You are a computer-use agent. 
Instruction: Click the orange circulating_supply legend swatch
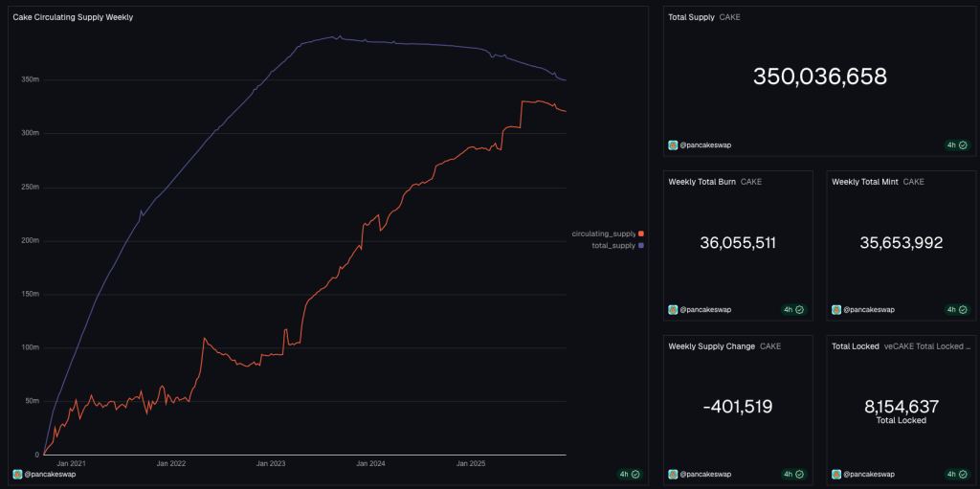click(x=640, y=233)
